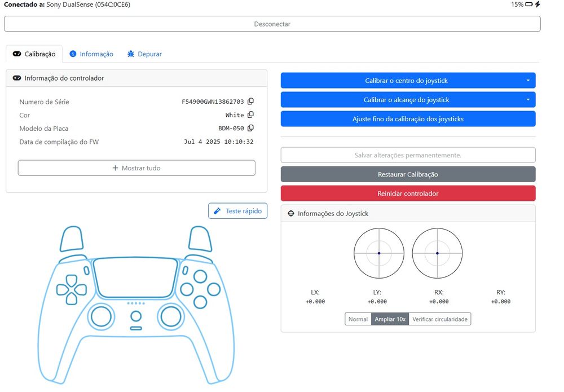Select Ampliar 10x joystick view mode
This screenshot has width=564, height=392.
click(x=390, y=319)
